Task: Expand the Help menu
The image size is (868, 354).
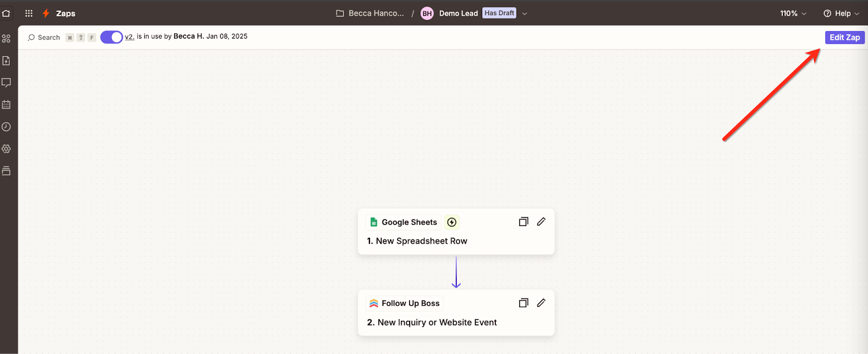Action: (841, 14)
